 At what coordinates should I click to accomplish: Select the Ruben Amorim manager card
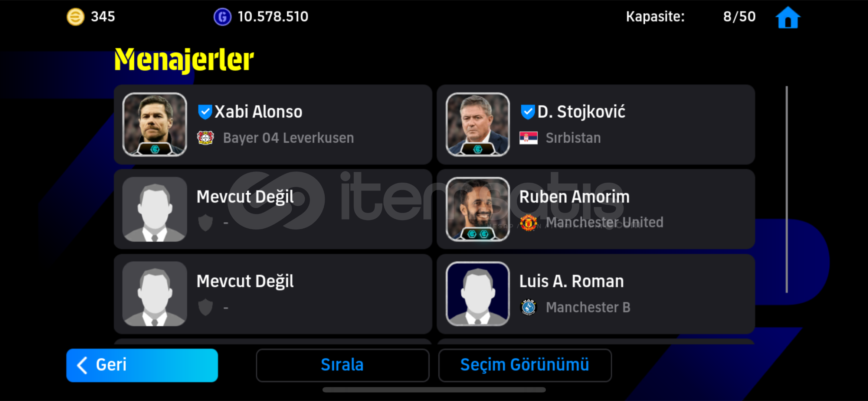tap(596, 209)
